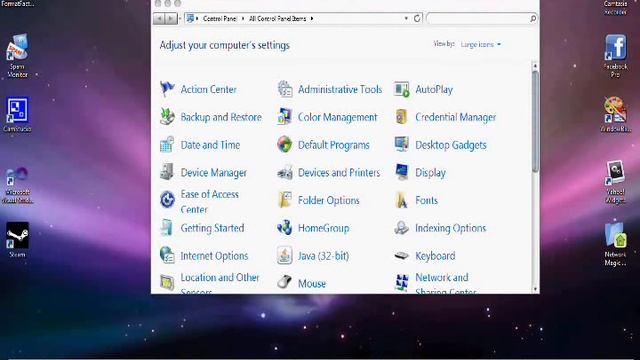This screenshot has width=640, height=360.
Task: Select the Microsoft Visual Studio desktop icon
Action: [x=17, y=186]
